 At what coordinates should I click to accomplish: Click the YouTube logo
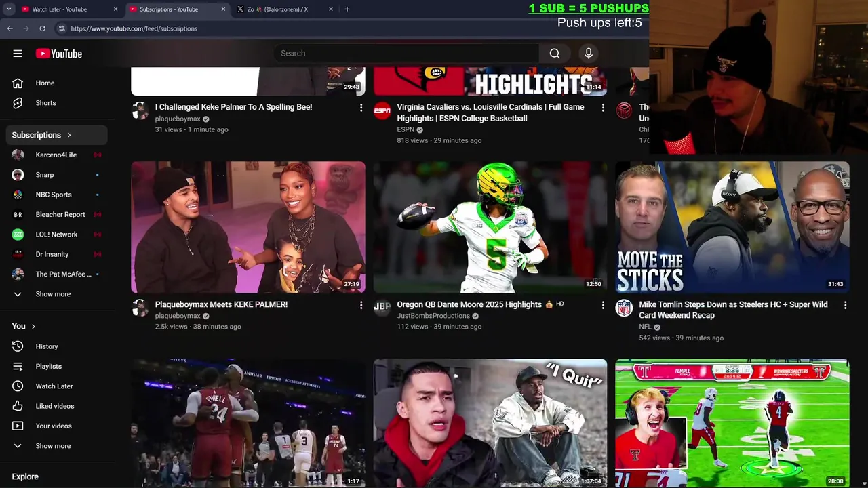(x=59, y=54)
